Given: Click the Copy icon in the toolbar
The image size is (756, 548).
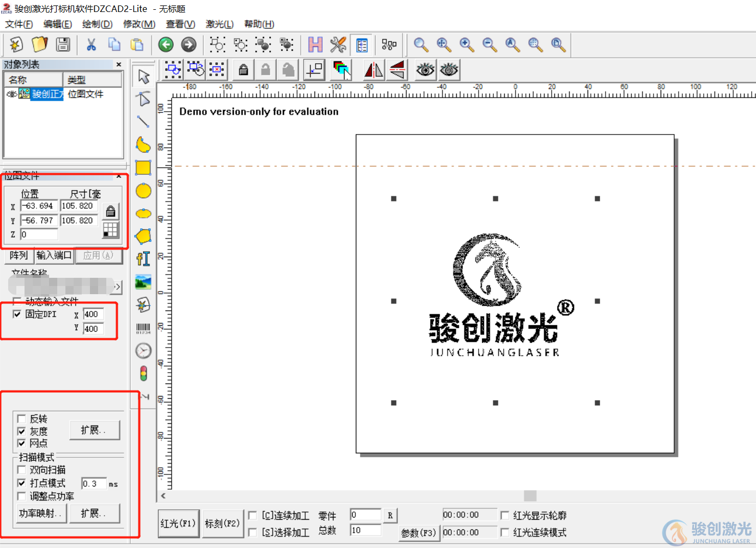Looking at the screenshot, I should (x=114, y=44).
